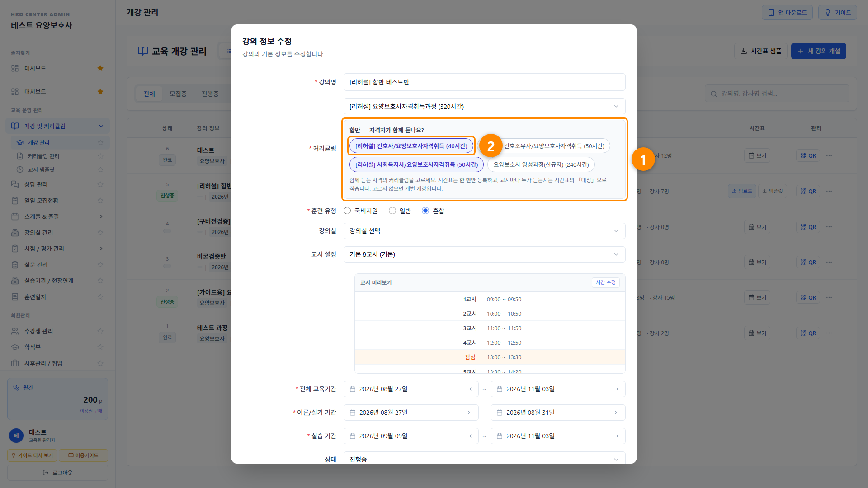Switch to 모집중 tab
The image size is (868, 488).
click(178, 94)
